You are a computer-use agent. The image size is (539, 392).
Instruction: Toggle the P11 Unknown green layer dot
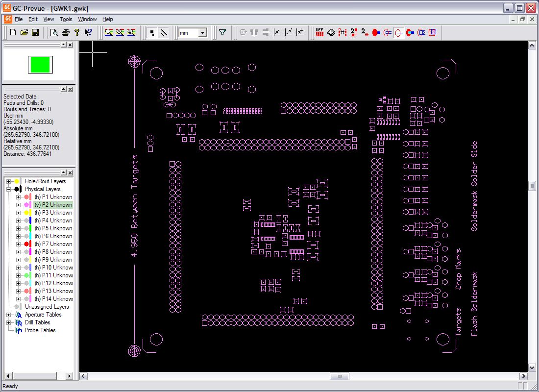tap(26, 275)
